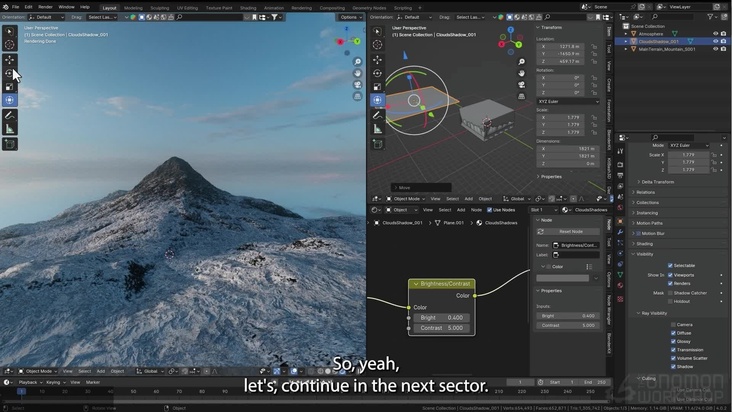Enable the Shadow Catcher mask checkbox
This screenshot has height=412, width=732.
click(670, 293)
